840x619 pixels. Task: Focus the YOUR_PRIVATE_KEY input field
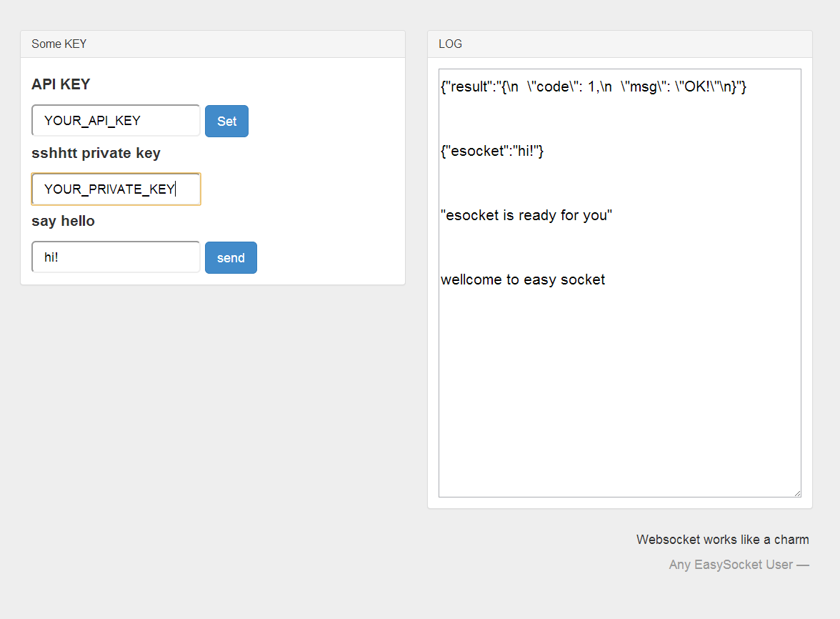pyautogui.click(x=116, y=189)
